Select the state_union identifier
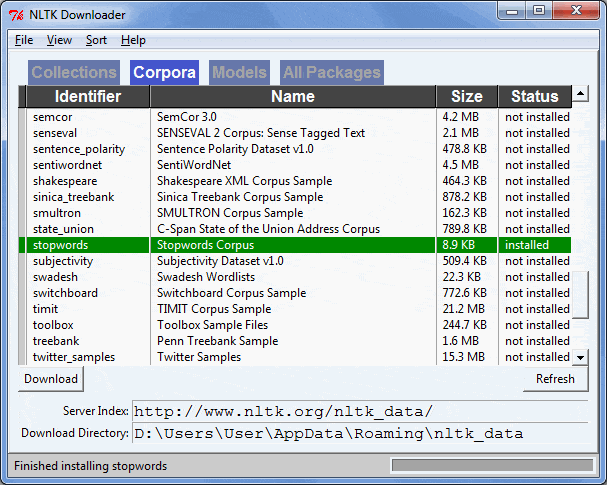Screen dimensions: 607x485 click(x=63, y=229)
